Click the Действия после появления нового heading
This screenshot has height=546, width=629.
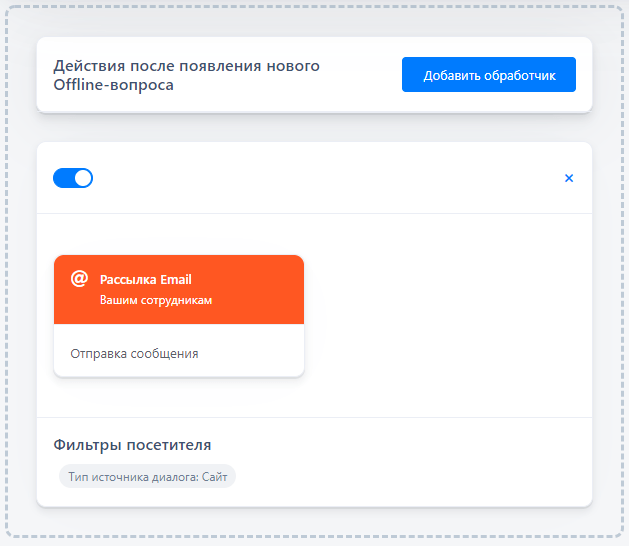click(x=187, y=66)
